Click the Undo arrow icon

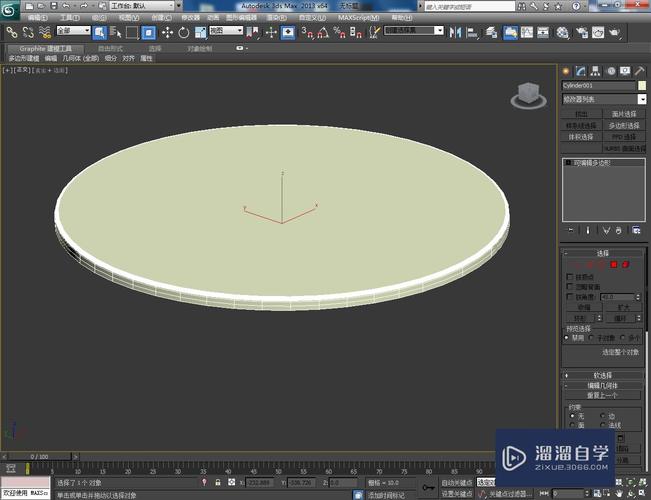(66, 6)
